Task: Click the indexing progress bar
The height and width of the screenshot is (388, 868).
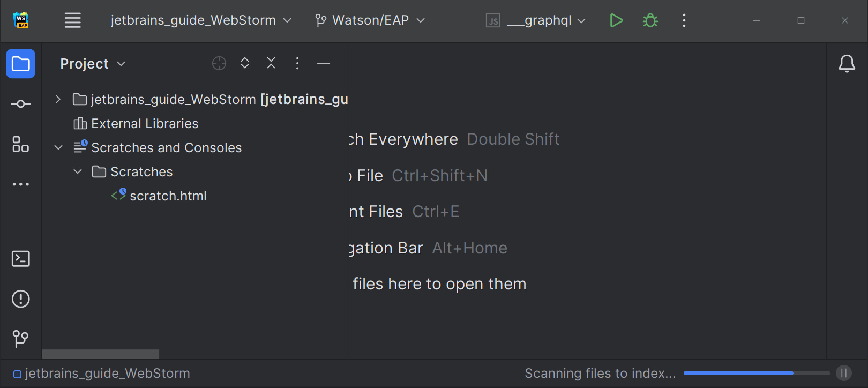Action: tap(756, 373)
